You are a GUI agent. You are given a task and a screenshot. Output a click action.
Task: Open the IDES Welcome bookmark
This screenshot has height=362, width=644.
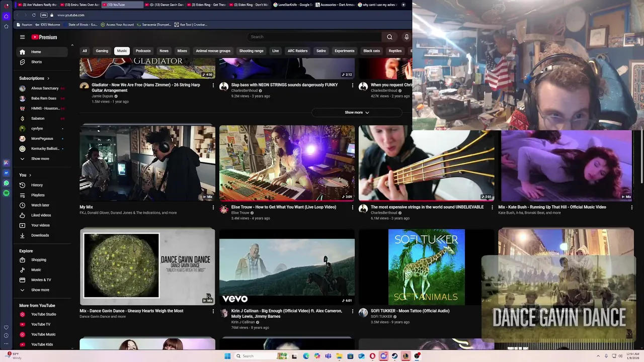(47, 25)
